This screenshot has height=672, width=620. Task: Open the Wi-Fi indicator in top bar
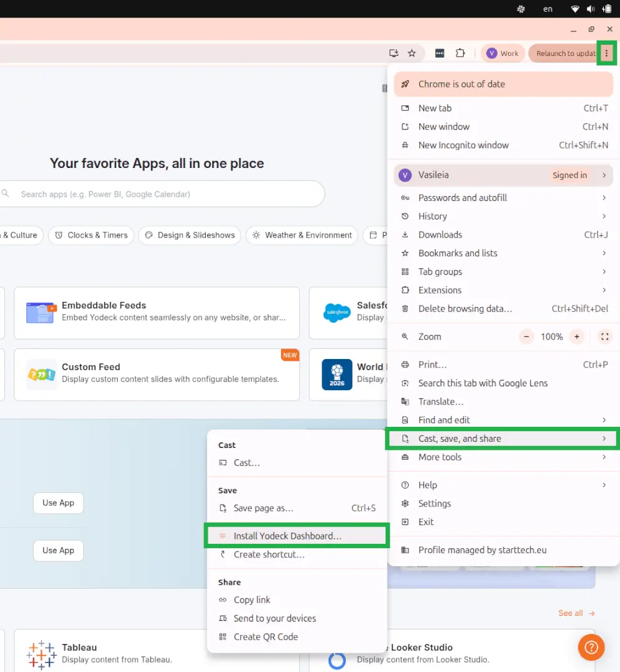[x=575, y=9]
